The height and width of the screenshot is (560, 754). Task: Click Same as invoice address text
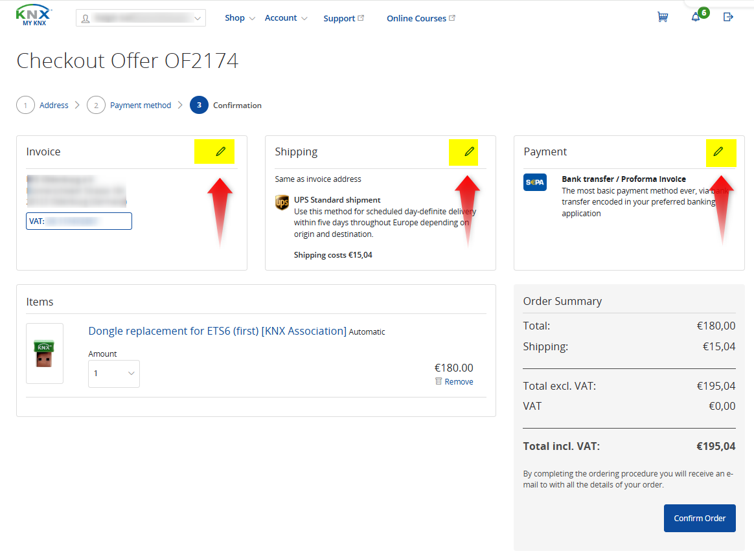pos(318,179)
